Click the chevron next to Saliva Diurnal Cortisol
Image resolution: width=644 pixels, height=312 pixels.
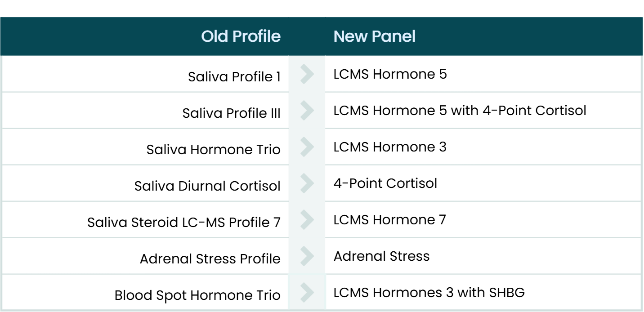(306, 183)
